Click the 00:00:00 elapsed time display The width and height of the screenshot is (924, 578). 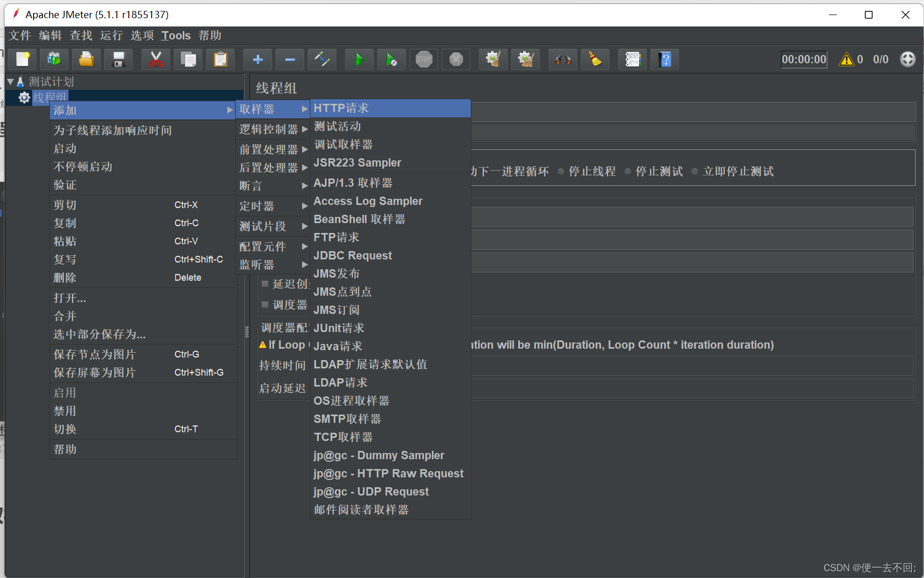[804, 59]
